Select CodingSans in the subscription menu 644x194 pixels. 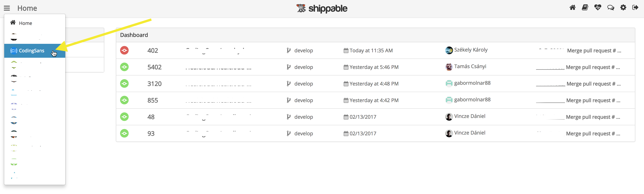click(x=31, y=51)
